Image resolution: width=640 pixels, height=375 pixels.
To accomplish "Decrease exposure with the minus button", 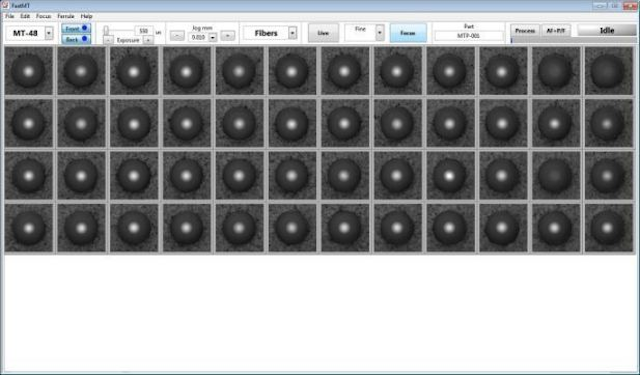I will click(x=108, y=40).
